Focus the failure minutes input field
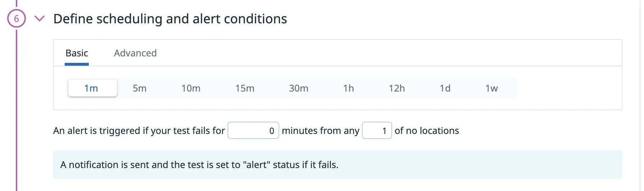Image resolution: width=644 pixels, height=191 pixels. [x=253, y=131]
